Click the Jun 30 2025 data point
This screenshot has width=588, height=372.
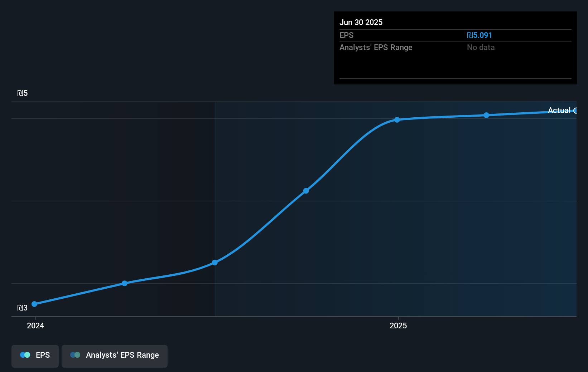[x=486, y=115]
